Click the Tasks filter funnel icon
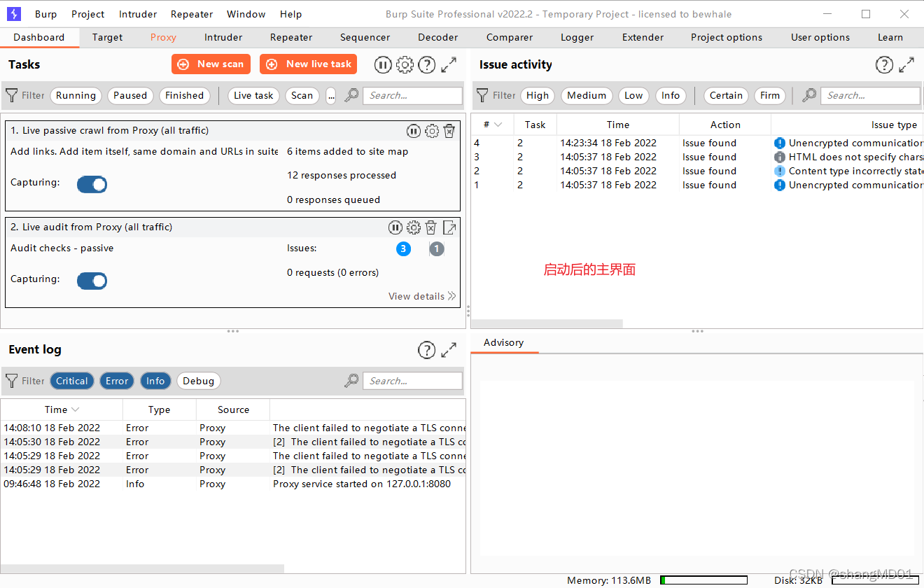Viewport: 924px width, 588px height. pyautogui.click(x=12, y=95)
